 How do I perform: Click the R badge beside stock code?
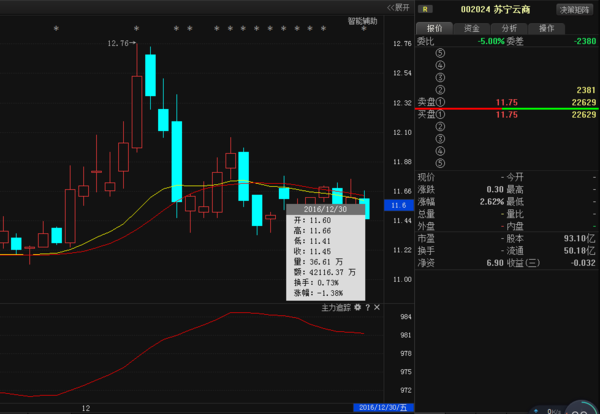coord(425,10)
